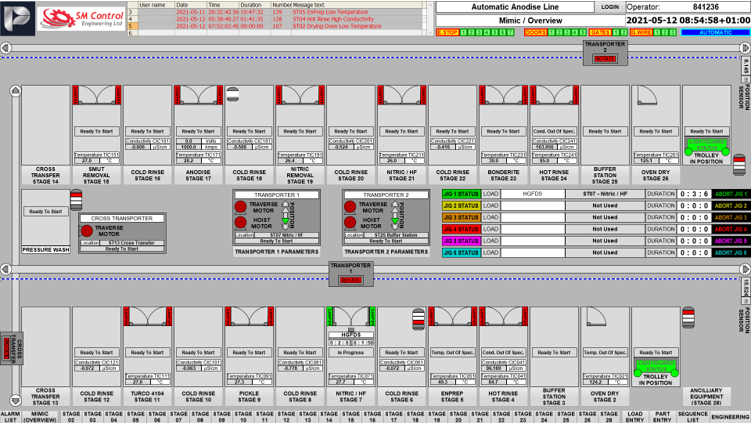Click the damper doors icon on Hot Rinse Stage 24
The height and width of the screenshot is (423, 752).
pos(554,95)
